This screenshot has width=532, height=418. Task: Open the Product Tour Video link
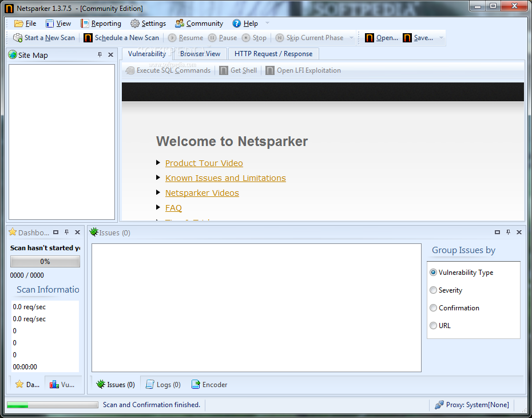[204, 163]
